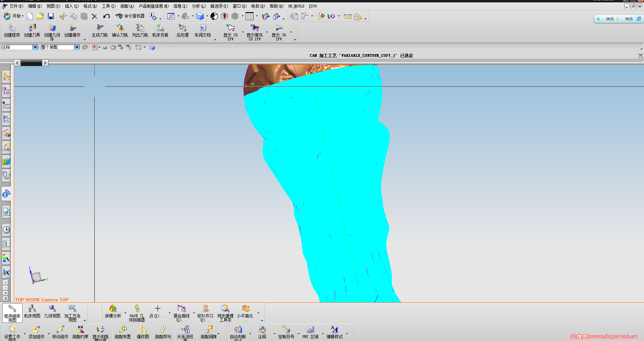Toggle Show and Hide Constraints (显示和隐藏约束)

click(x=101, y=333)
